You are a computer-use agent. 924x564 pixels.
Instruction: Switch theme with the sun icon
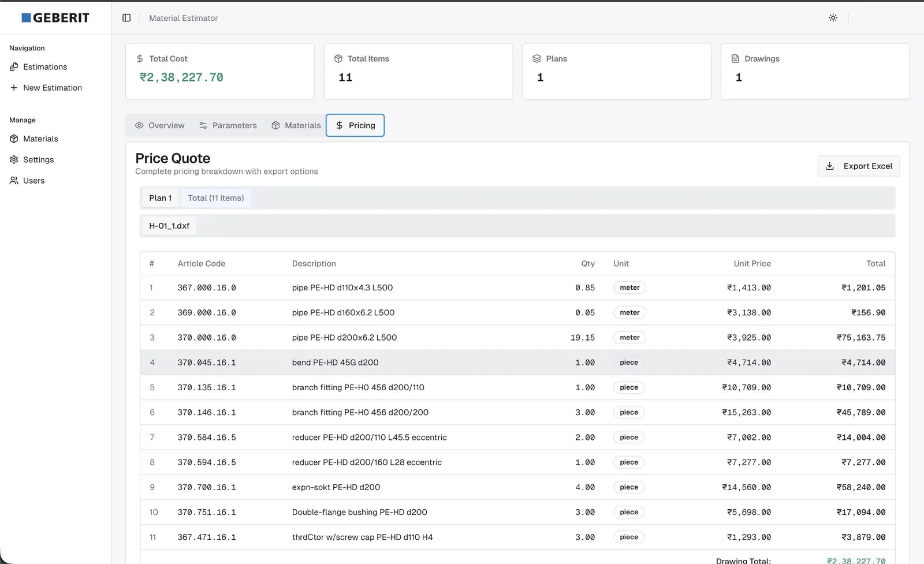coord(833,18)
